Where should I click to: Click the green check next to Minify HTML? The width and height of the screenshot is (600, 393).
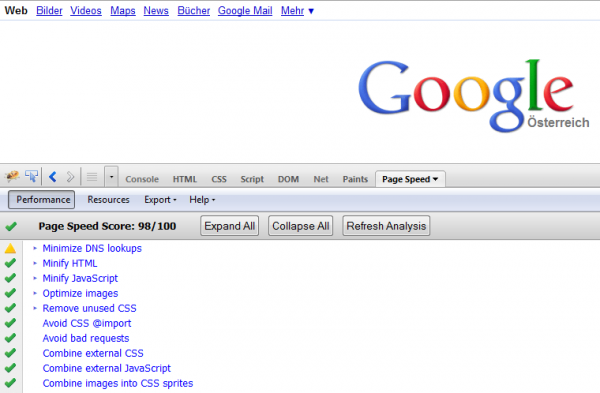pos(10,263)
